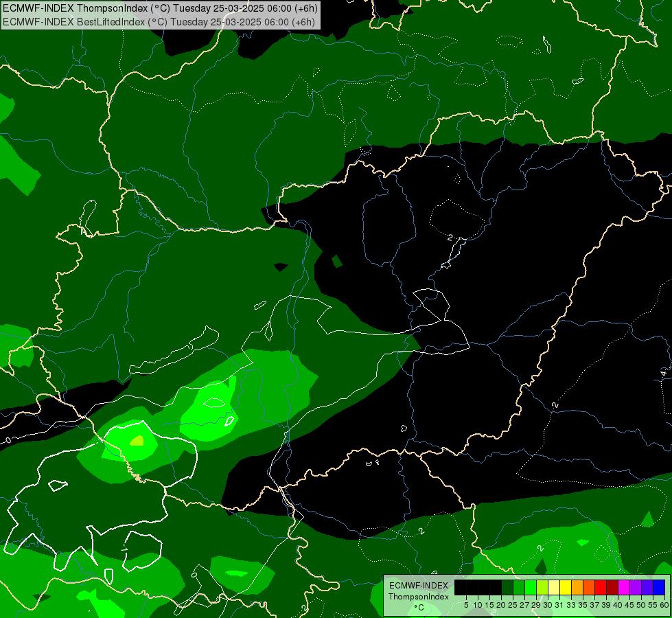Click the legend tick value '35'
672x618 pixels.
[x=583, y=605]
